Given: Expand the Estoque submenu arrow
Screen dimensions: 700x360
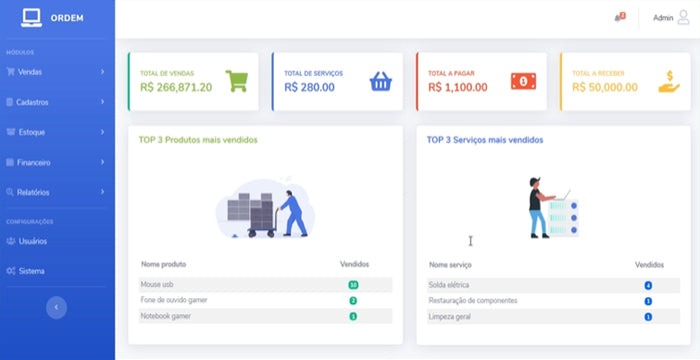Looking at the screenshot, I should pos(102,132).
